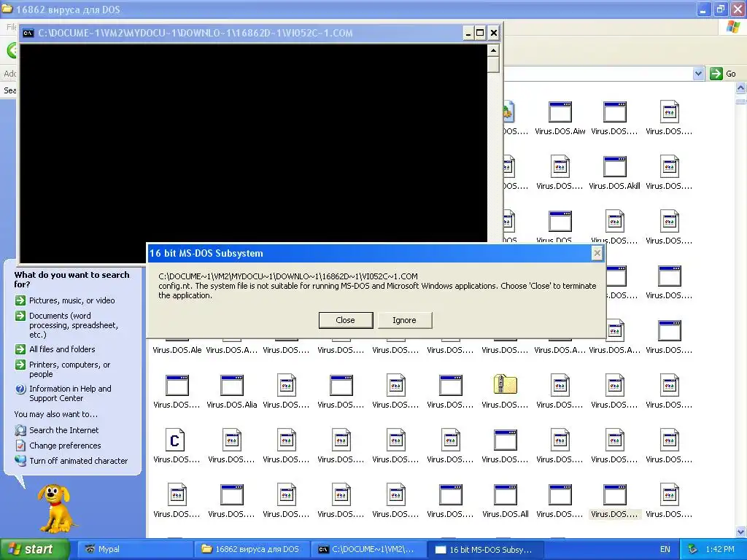Click Ignore in the MS-DOS Subsystem dialog
The height and width of the screenshot is (560, 747).
coord(404,320)
